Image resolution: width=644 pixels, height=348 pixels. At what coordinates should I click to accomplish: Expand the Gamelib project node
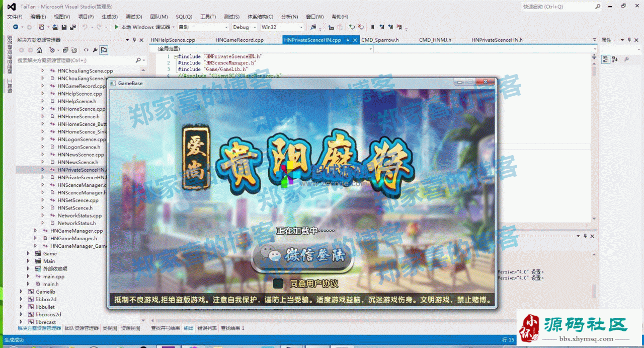tap(21, 292)
